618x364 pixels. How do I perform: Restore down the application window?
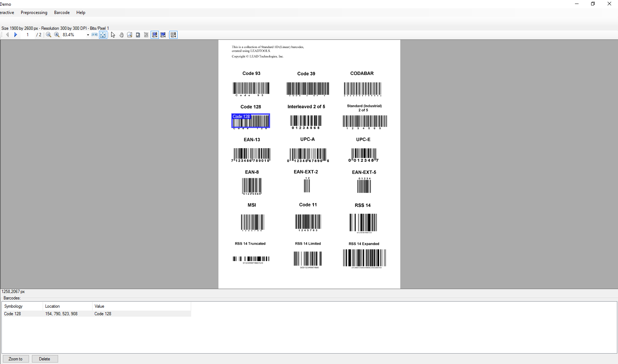[x=593, y=4]
